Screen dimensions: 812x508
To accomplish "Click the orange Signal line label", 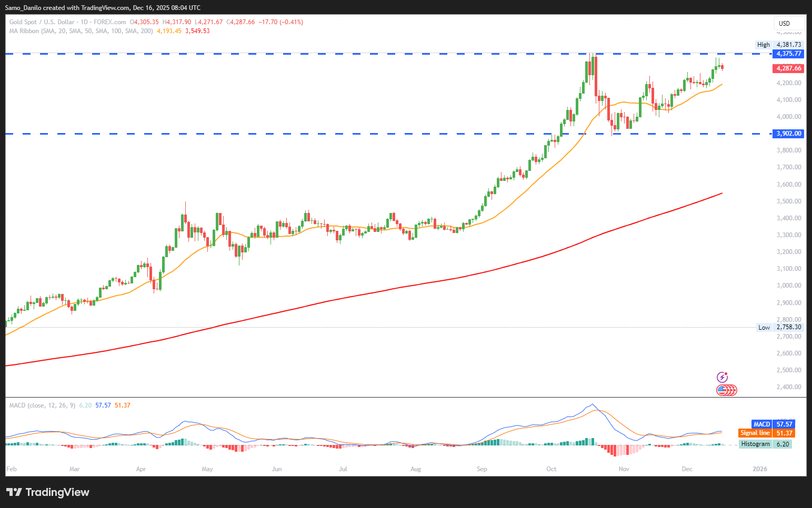I will pos(766,433).
